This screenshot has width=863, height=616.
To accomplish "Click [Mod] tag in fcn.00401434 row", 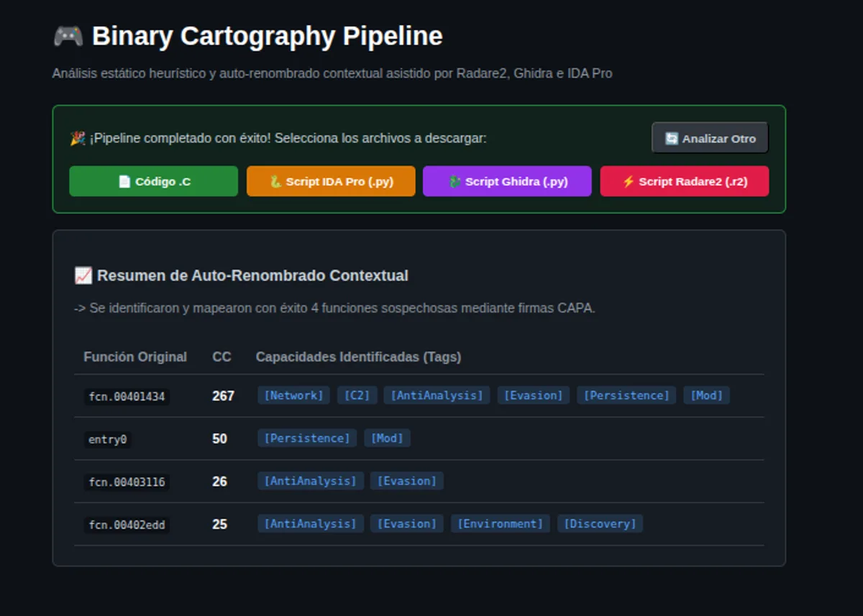I will (706, 395).
